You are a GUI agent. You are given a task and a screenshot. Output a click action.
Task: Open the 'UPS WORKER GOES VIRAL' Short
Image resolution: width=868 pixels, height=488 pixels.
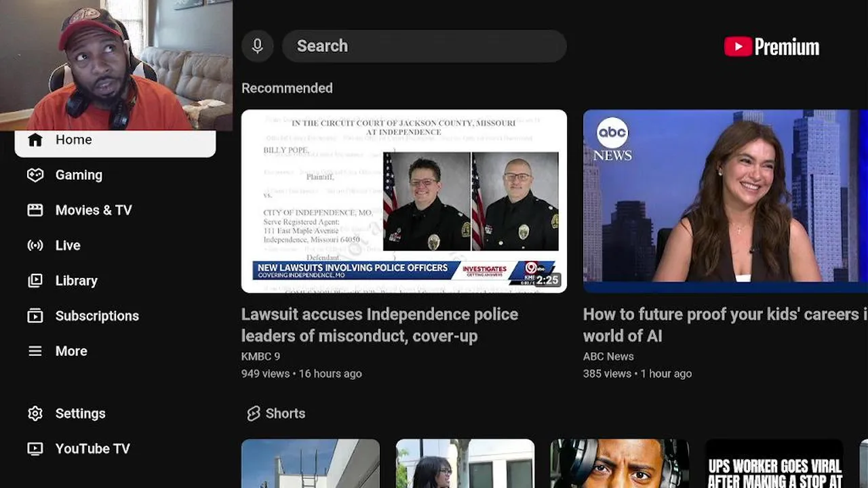774,464
